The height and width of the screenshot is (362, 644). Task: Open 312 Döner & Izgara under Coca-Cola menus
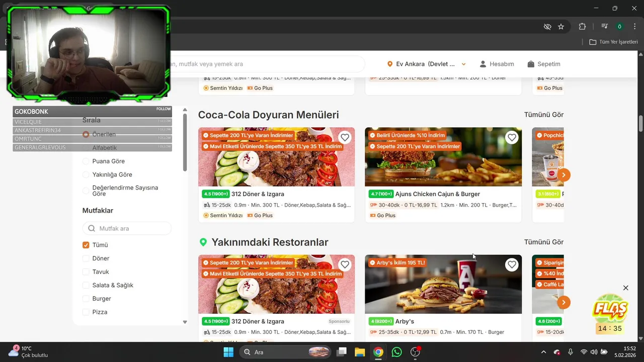point(258,194)
